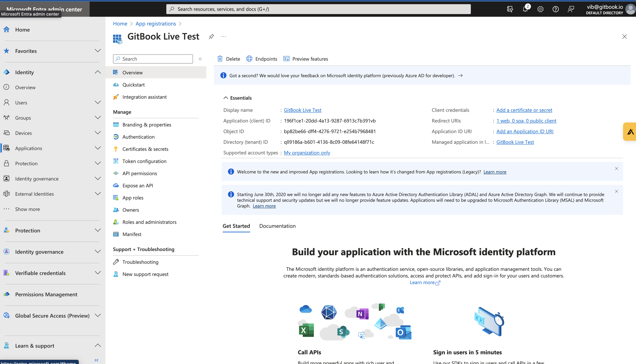Screen dimensions: 636x364
Task: Collapse the app menu using the double chevron
Action: point(200,59)
